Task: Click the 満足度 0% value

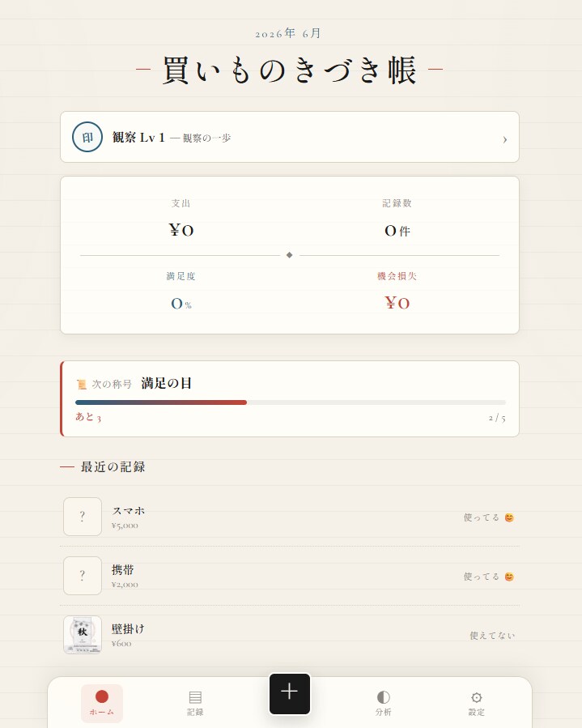Action: point(181,304)
